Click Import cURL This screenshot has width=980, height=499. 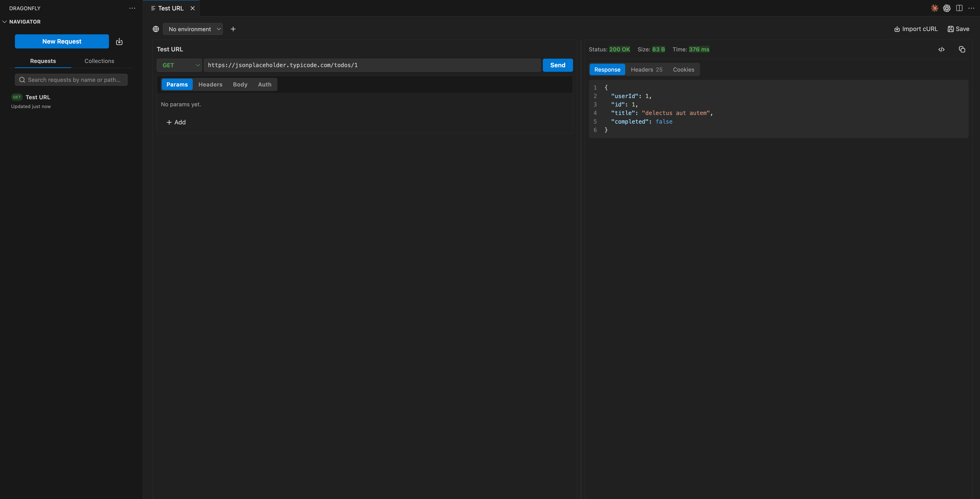click(916, 29)
